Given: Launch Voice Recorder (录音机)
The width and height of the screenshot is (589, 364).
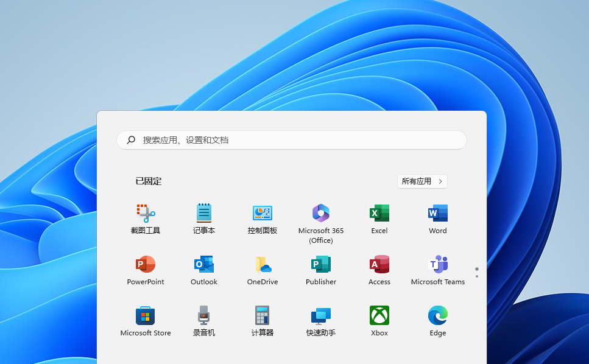Looking at the screenshot, I should click(x=204, y=321).
